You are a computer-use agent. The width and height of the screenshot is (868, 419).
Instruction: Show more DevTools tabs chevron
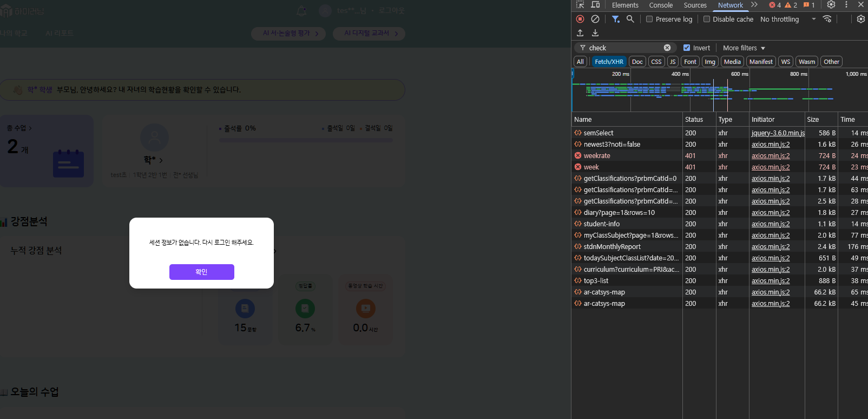pos(754,5)
